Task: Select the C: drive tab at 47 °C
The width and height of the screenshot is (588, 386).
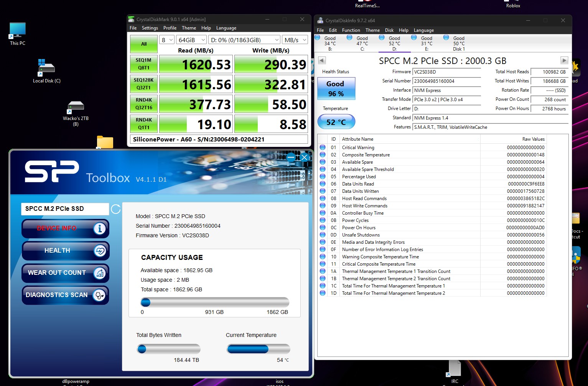Action: point(362,43)
